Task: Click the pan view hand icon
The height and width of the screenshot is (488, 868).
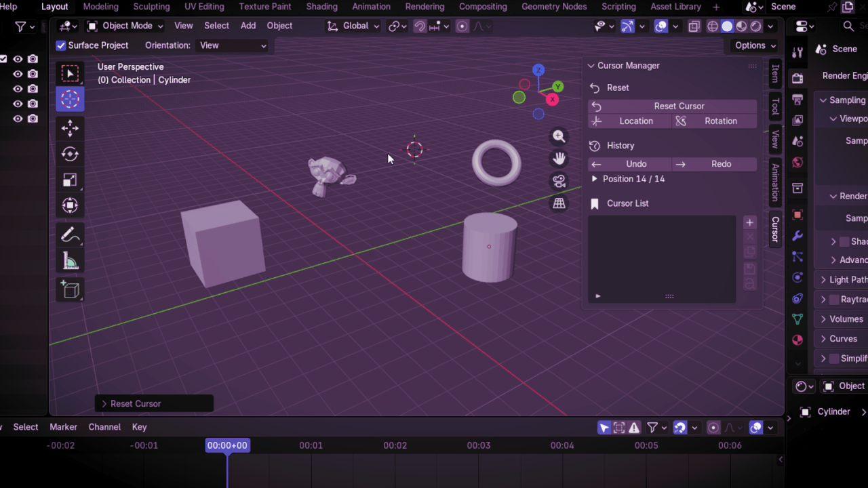Action: 559,159
